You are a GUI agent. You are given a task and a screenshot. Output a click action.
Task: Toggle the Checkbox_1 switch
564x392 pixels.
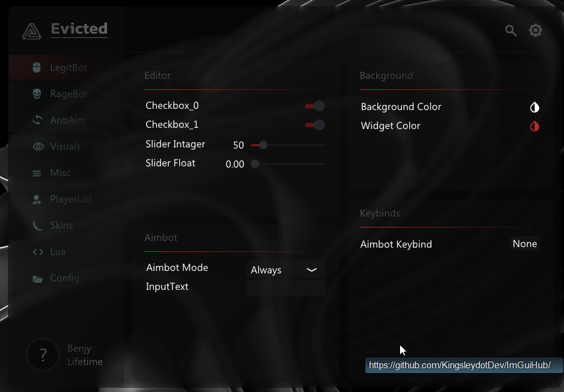click(x=315, y=125)
